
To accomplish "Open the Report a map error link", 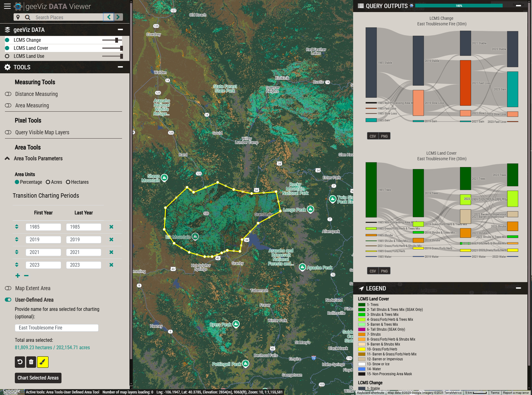I will (x=515, y=392).
